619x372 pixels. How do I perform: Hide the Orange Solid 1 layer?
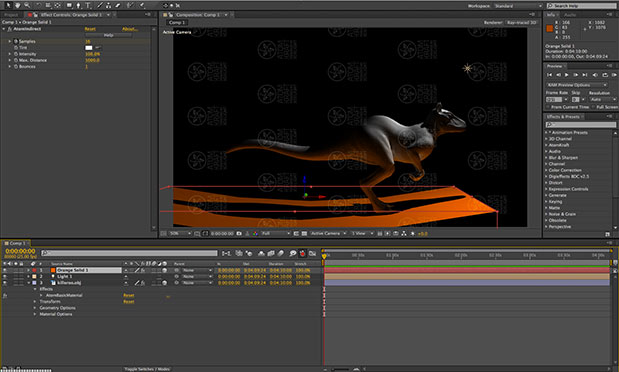[x=5, y=270]
